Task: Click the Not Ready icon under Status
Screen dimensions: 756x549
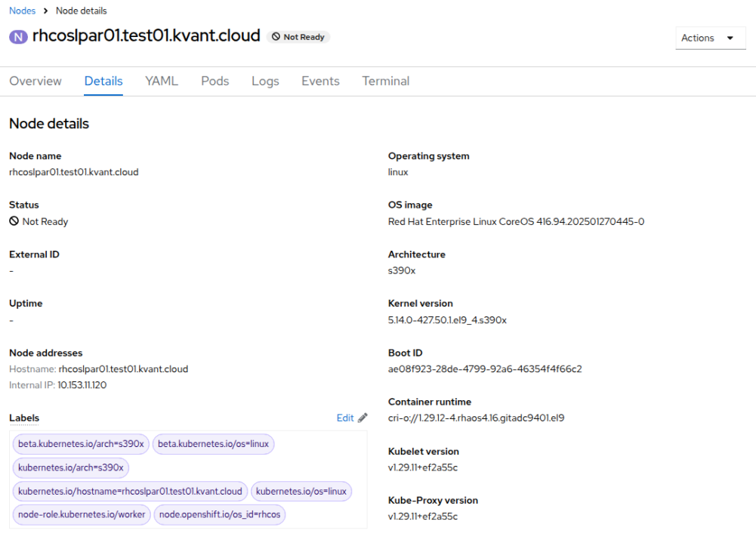Action: (x=14, y=222)
